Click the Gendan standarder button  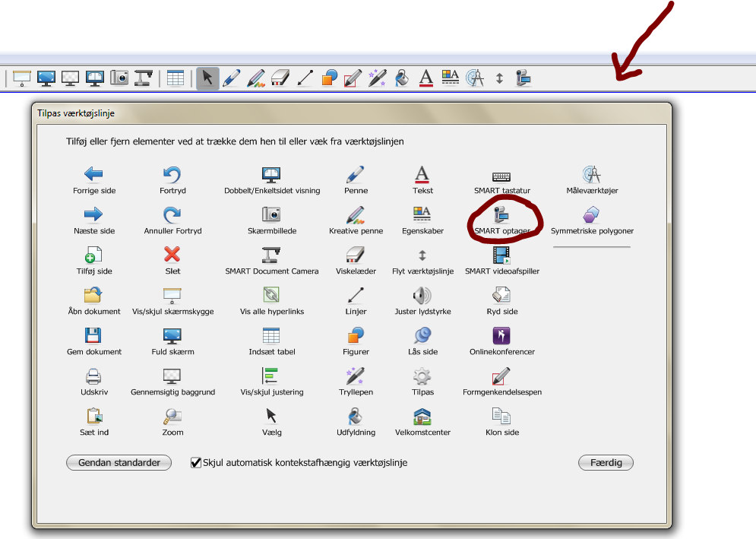119,463
